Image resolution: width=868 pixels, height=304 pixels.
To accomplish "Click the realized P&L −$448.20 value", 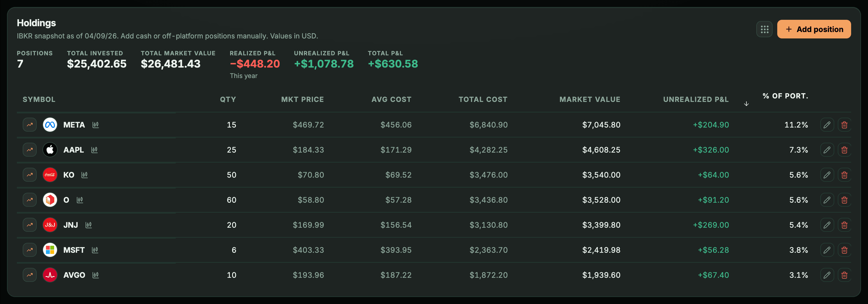I will 255,64.
